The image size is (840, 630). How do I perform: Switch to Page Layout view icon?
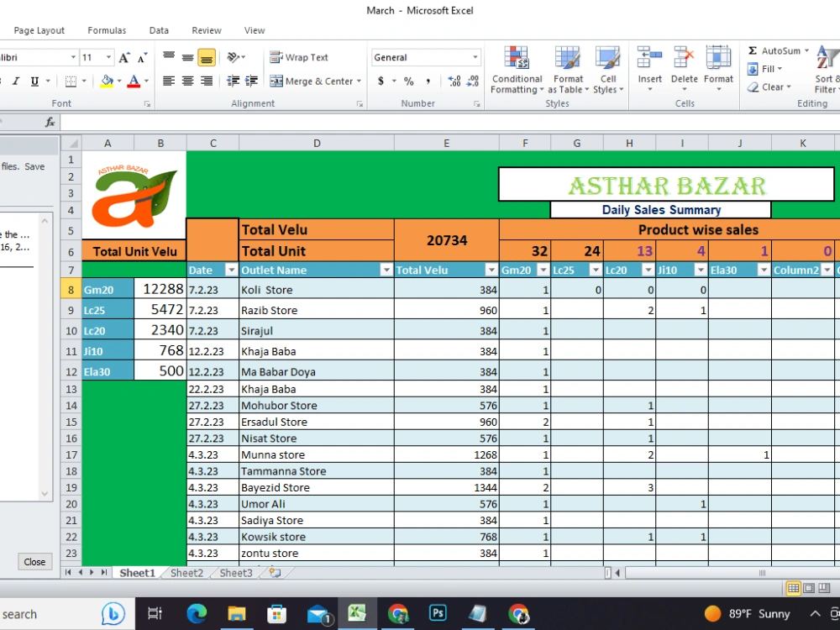pos(809,588)
